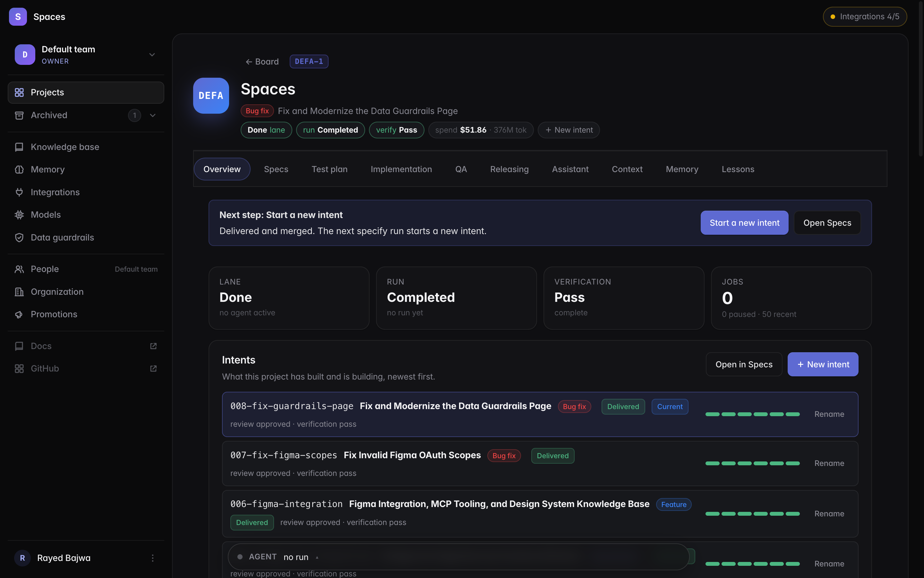This screenshot has width=924, height=578.
Task: Open the user menu three-dots icon
Action: click(x=152, y=558)
